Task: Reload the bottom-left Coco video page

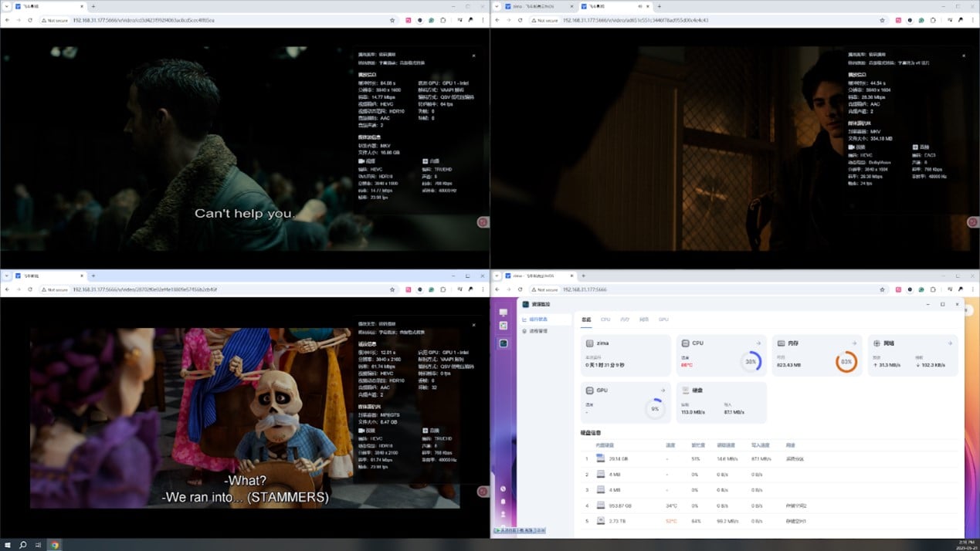Action: 29,289
